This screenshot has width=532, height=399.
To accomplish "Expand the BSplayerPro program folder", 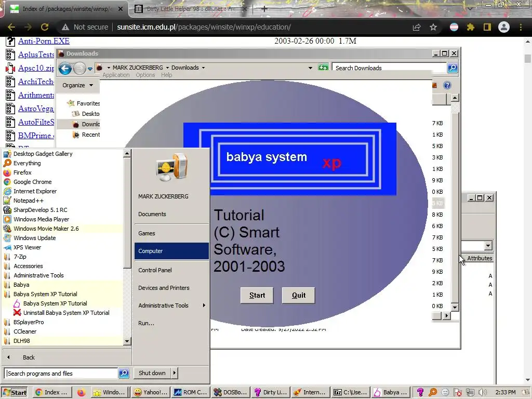I will (29, 322).
